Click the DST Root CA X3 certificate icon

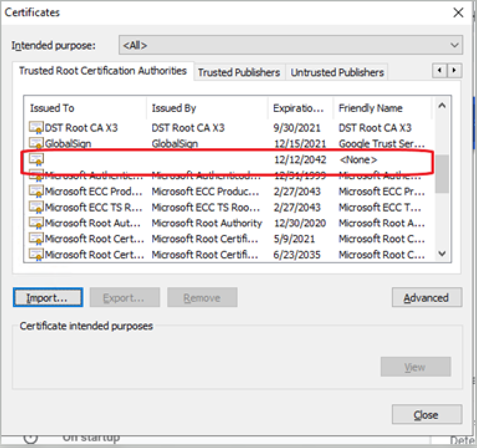37,127
